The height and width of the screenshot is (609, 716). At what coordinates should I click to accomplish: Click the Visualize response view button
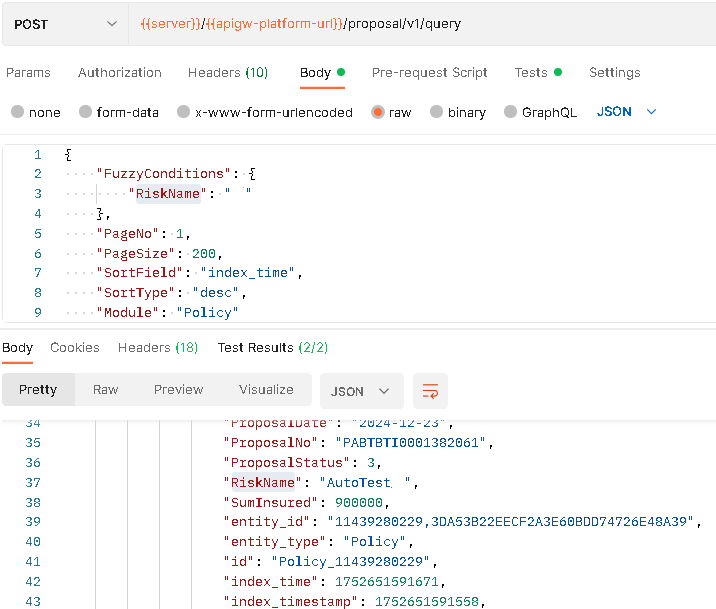pos(266,390)
